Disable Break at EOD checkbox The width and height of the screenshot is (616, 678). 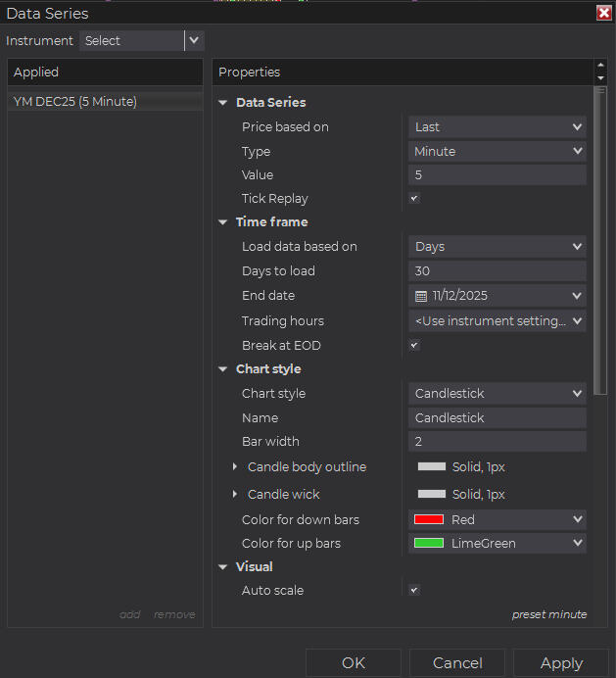coord(414,346)
